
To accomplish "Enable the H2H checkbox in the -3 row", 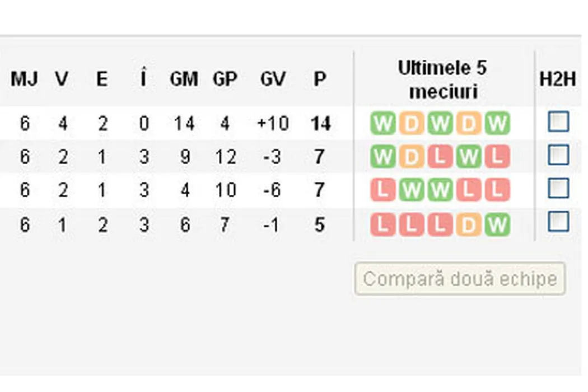I will pyautogui.click(x=558, y=155).
